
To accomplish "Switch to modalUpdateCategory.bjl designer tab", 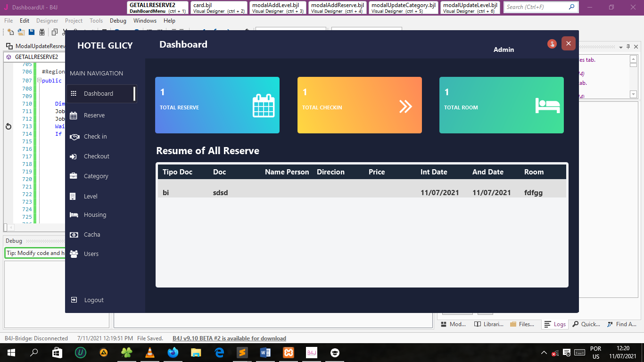I will click(x=403, y=8).
